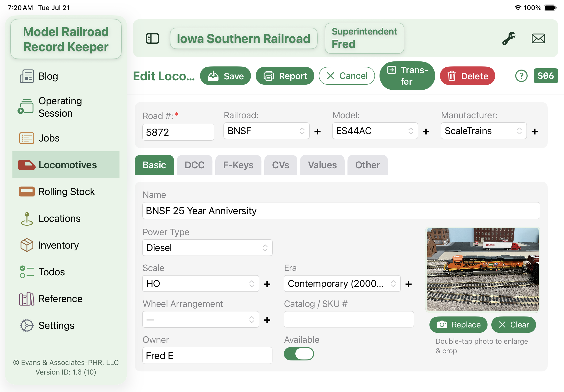This screenshot has width=564, height=392.
Task: Generate a Report for this locomotive
Action: coord(285,76)
